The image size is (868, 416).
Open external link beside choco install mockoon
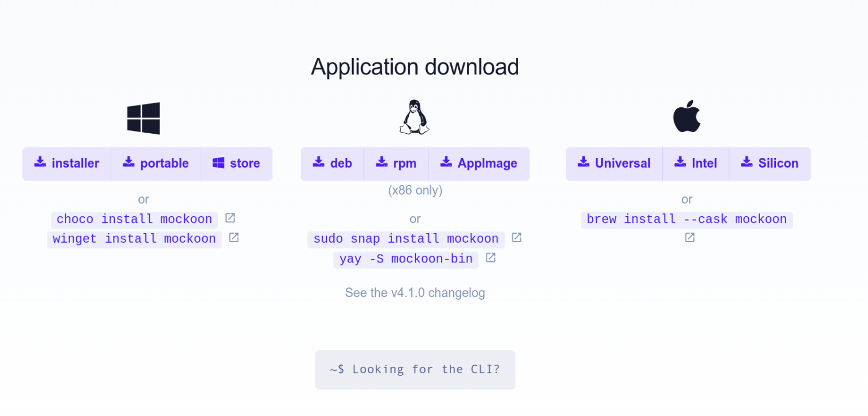[x=229, y=217]
